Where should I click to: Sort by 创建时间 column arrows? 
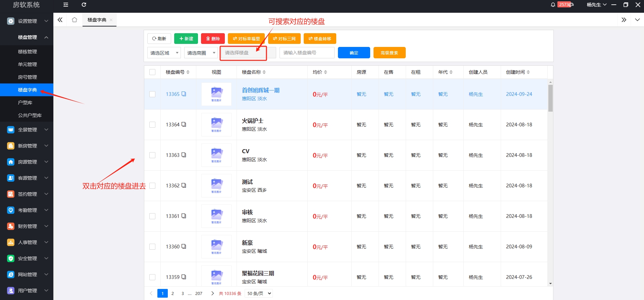click(528, 72)
